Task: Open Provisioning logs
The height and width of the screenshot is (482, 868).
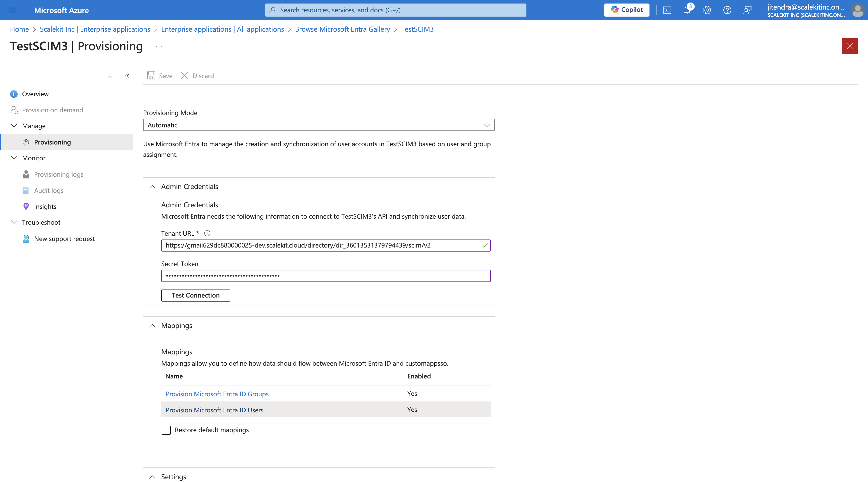Action: click(59, 174)
